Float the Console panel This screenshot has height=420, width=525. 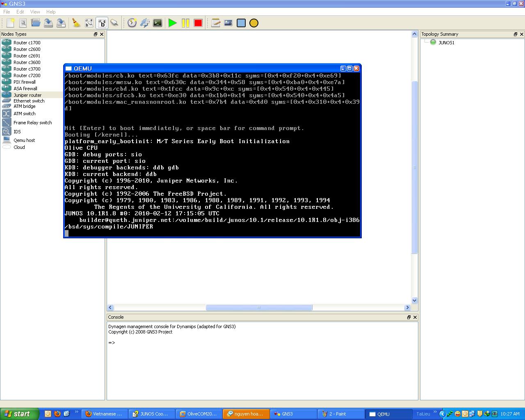point(409,317)
